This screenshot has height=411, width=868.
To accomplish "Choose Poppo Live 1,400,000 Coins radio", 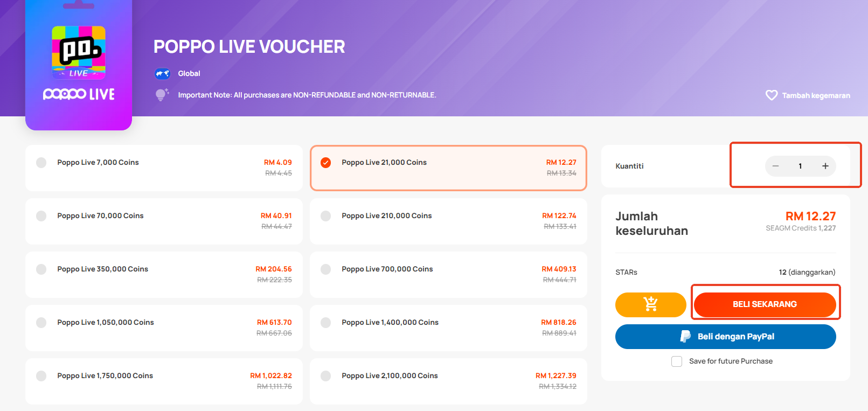I will click(325, 323).
